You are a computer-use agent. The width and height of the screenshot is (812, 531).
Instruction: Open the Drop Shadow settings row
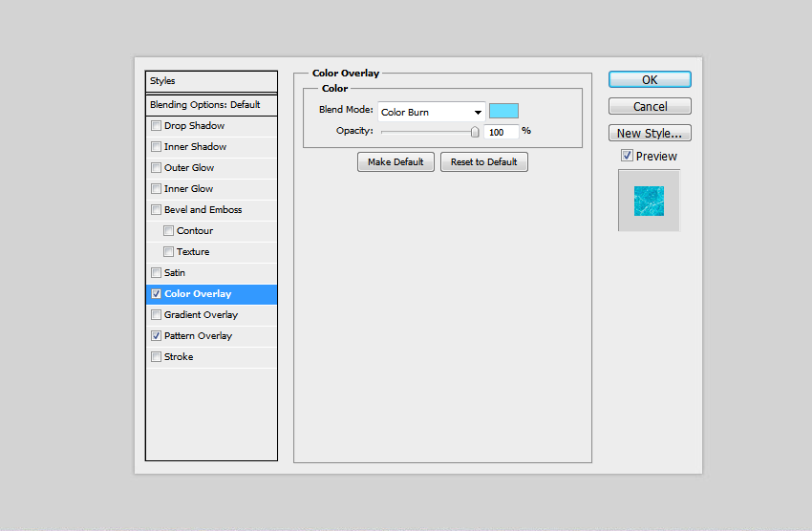(211, 126)
